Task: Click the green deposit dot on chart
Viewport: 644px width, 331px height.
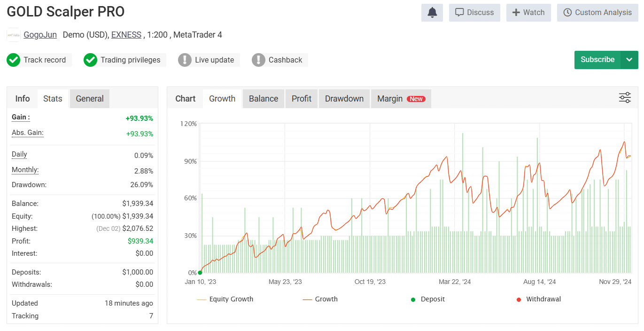Action: (200, 273)
